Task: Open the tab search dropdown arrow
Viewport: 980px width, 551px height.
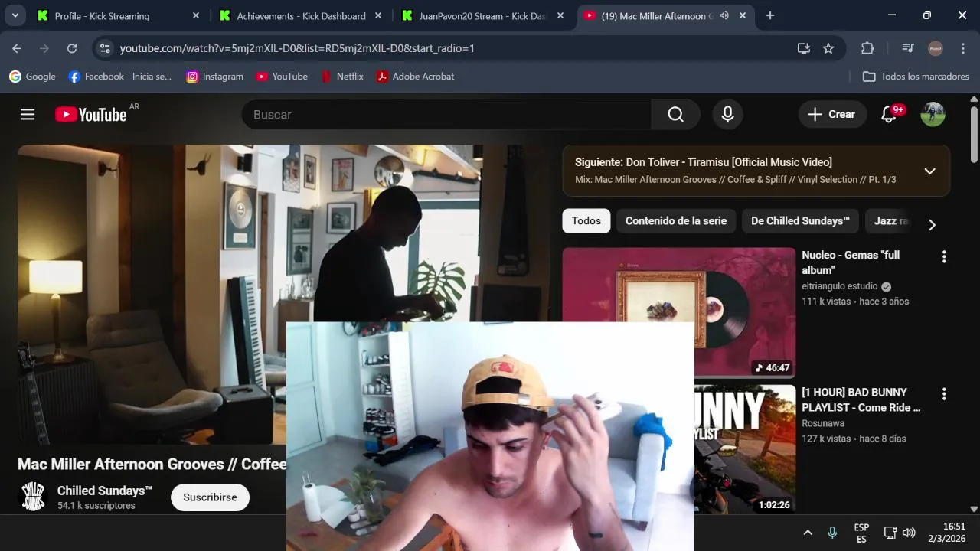Action: pyautogui.click(x=15, y=15)
